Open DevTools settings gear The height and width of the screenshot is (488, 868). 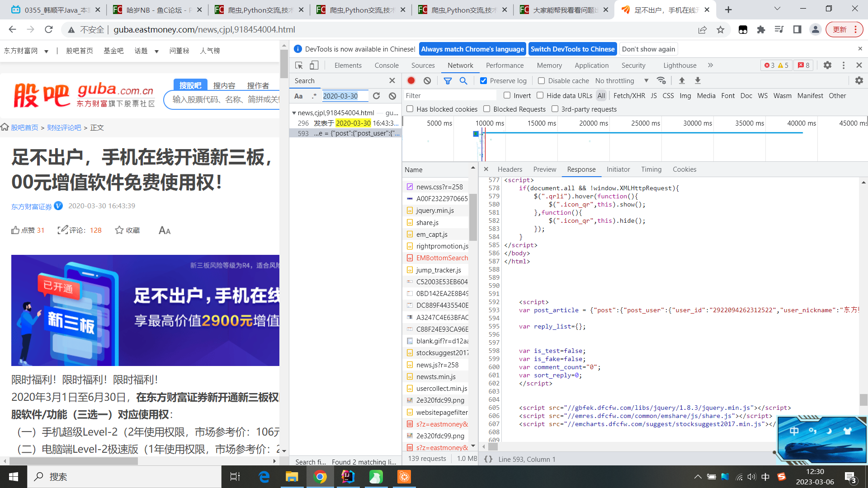[x=827, y=65]
